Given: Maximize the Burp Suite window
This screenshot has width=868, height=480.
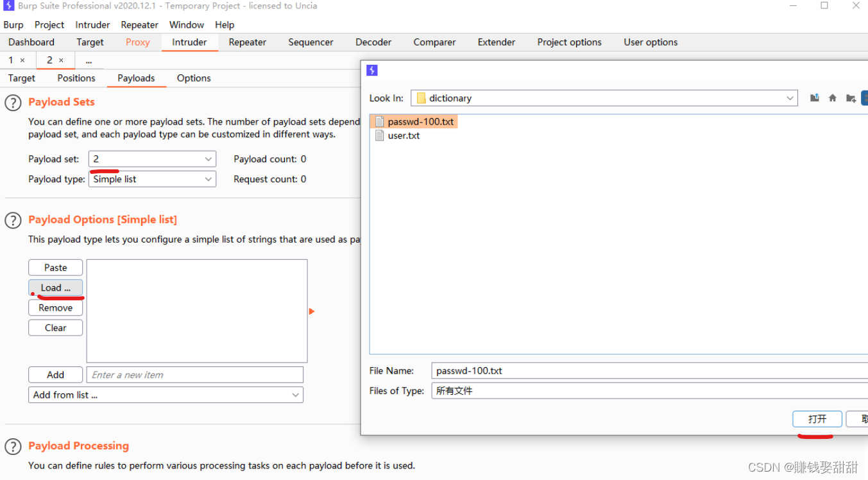Looking at the screenshot, I should point(824,6).
